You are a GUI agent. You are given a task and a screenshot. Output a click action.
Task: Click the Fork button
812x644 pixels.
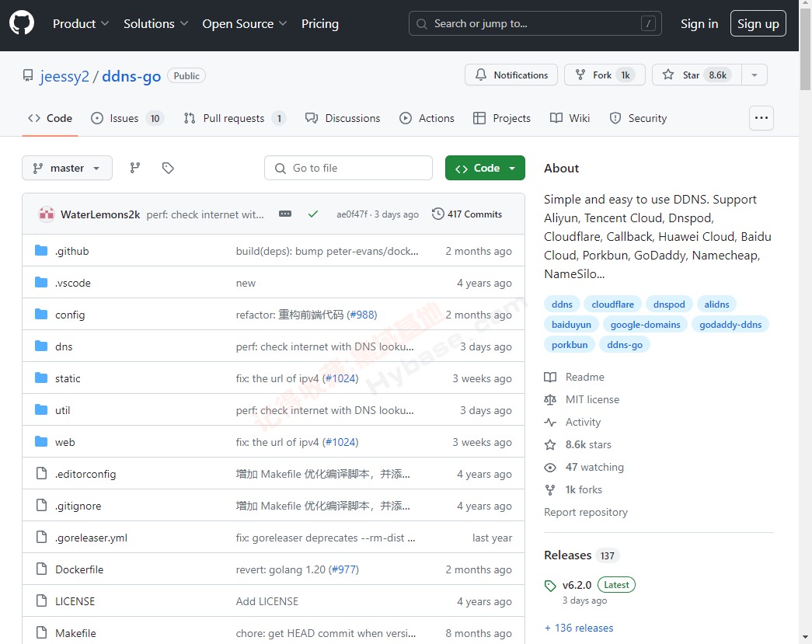(x=605, y=75)
